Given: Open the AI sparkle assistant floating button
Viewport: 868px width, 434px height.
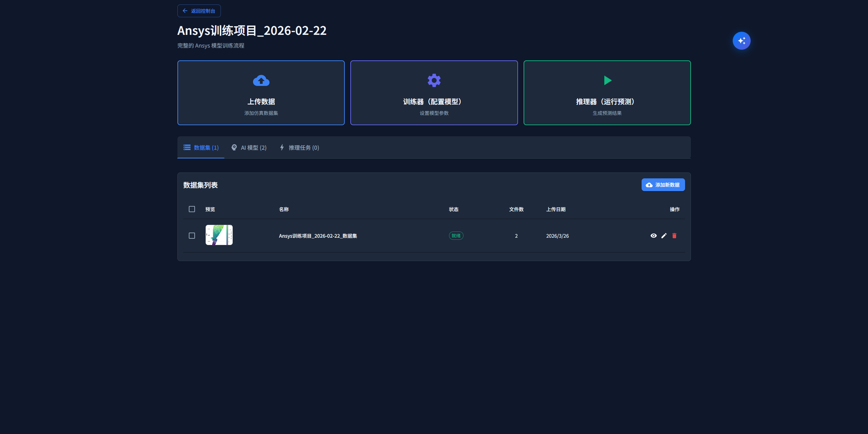Looking at the screenshot, I should coord(741,41).
